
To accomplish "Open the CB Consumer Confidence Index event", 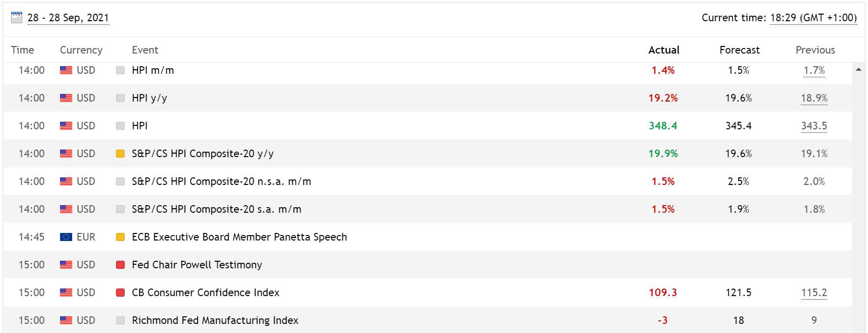I will pos(205,293).
